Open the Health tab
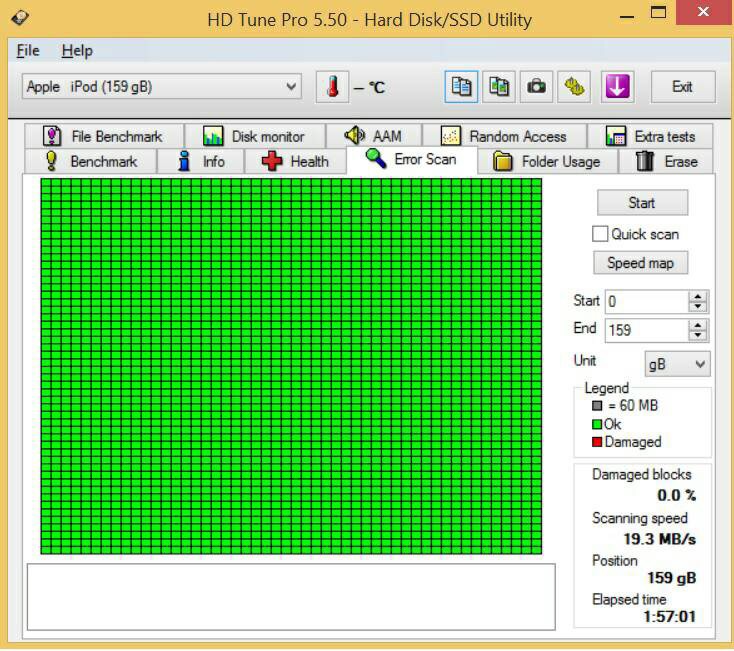The image size is (734, 651). [x=295, y=161]
